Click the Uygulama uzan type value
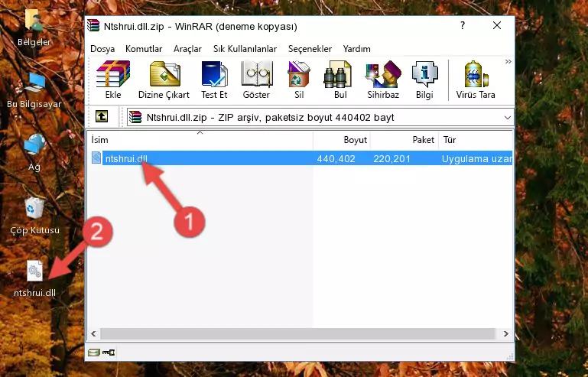 coord(476,159)
